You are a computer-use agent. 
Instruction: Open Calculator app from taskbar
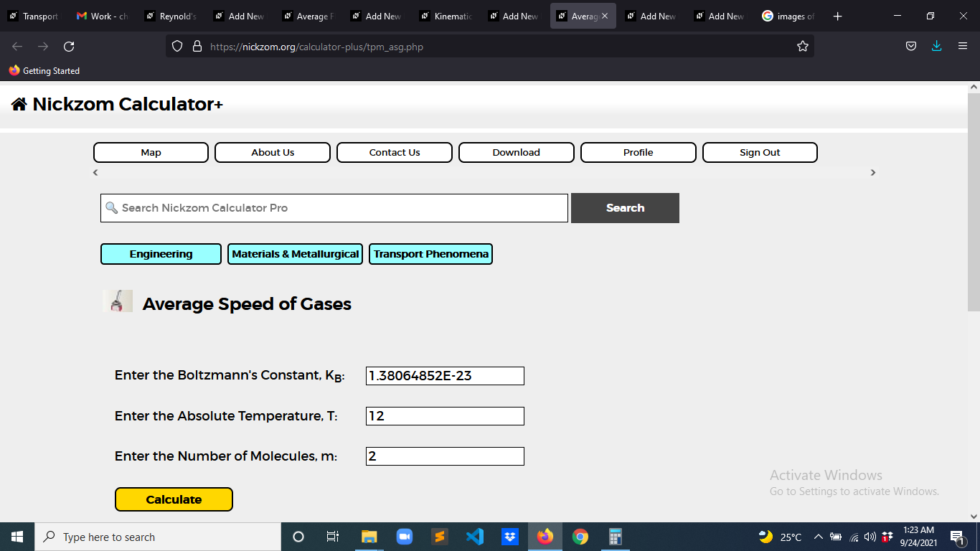click(616, 537)
